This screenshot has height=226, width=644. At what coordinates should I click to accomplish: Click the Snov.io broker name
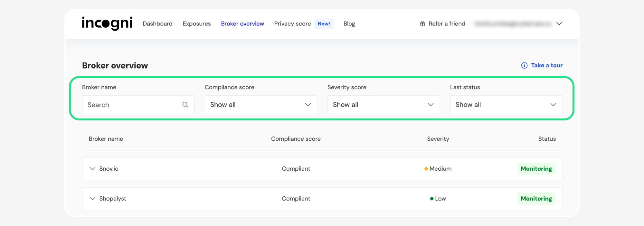point(109,169)
